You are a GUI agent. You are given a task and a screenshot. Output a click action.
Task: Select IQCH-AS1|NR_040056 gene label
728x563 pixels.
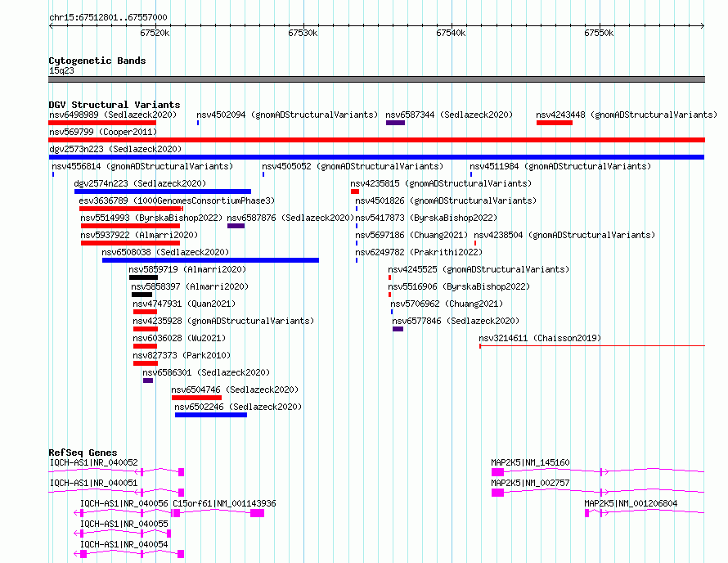point(124,503)
